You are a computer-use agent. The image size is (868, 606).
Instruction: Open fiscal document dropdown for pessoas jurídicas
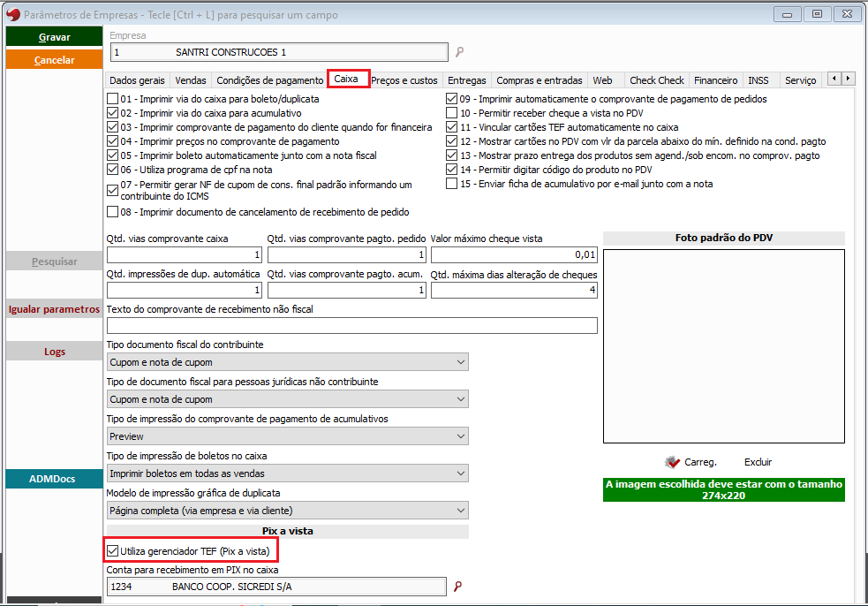[x=287, y=398]
